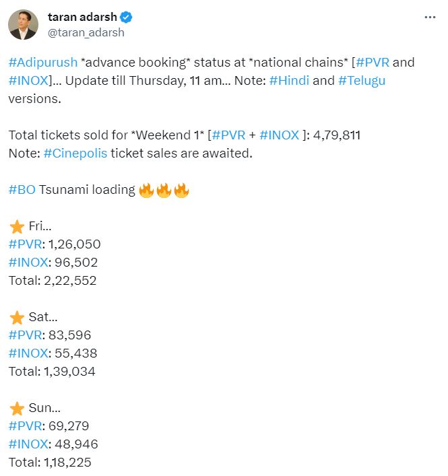Open #PVR under the Sun section

[24, 426]
